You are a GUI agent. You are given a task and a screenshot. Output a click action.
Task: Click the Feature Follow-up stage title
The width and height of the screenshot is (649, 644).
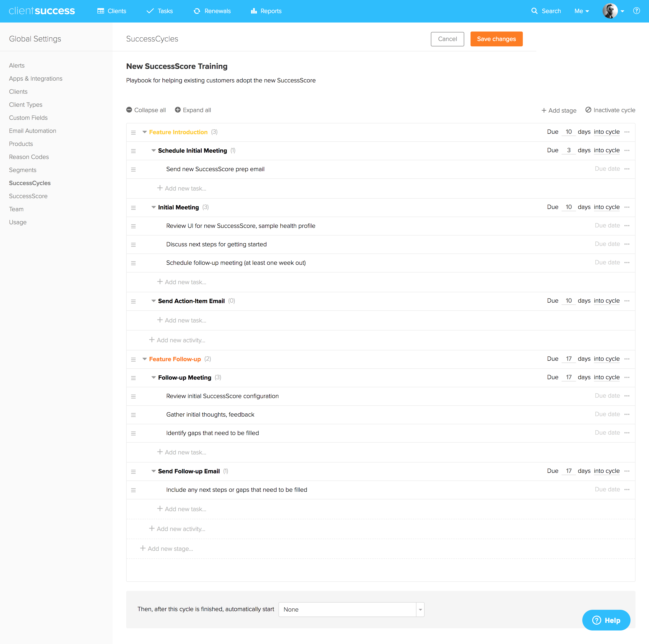[x=175, y=359]
